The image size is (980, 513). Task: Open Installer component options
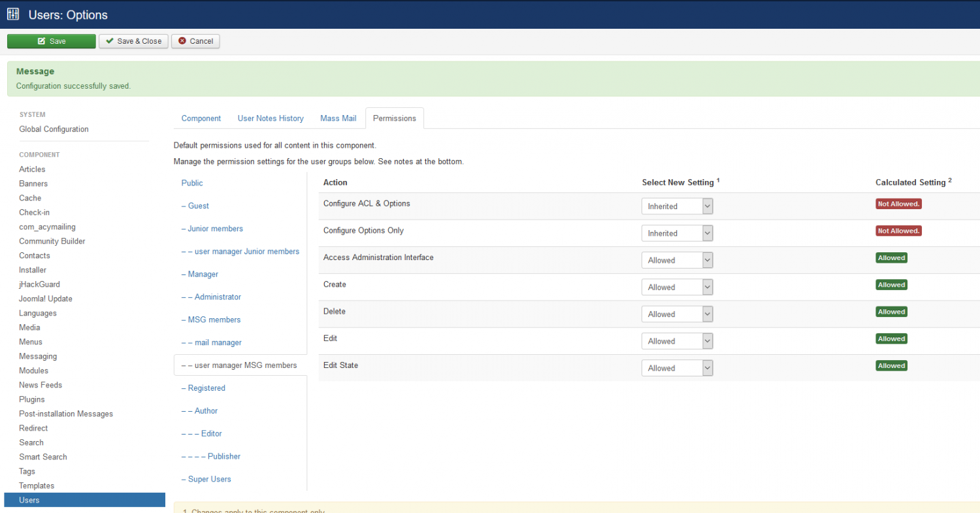(33, 270)
